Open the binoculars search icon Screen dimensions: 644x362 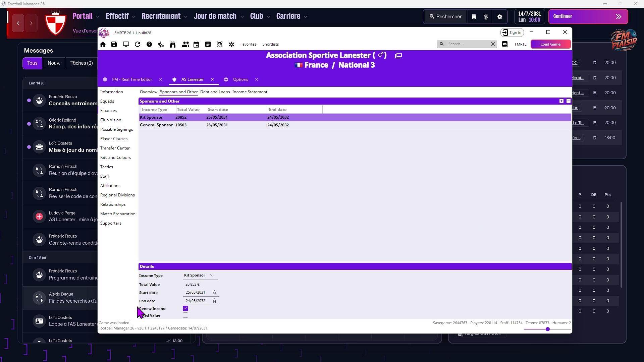[173, 44]
